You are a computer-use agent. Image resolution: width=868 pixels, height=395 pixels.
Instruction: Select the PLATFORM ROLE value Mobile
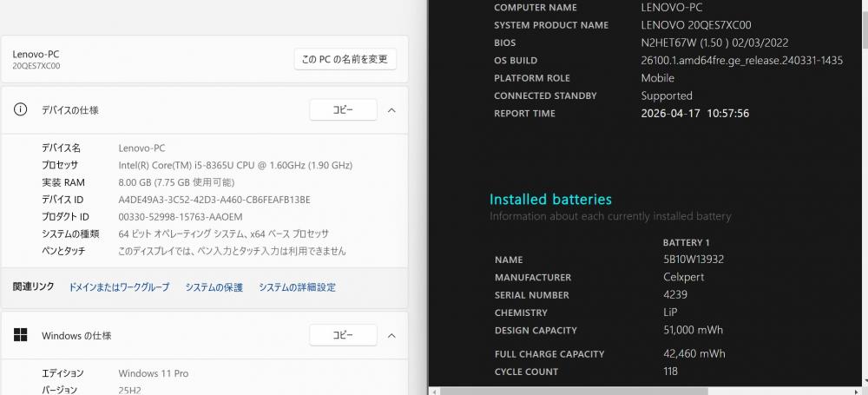click(658, 78)
